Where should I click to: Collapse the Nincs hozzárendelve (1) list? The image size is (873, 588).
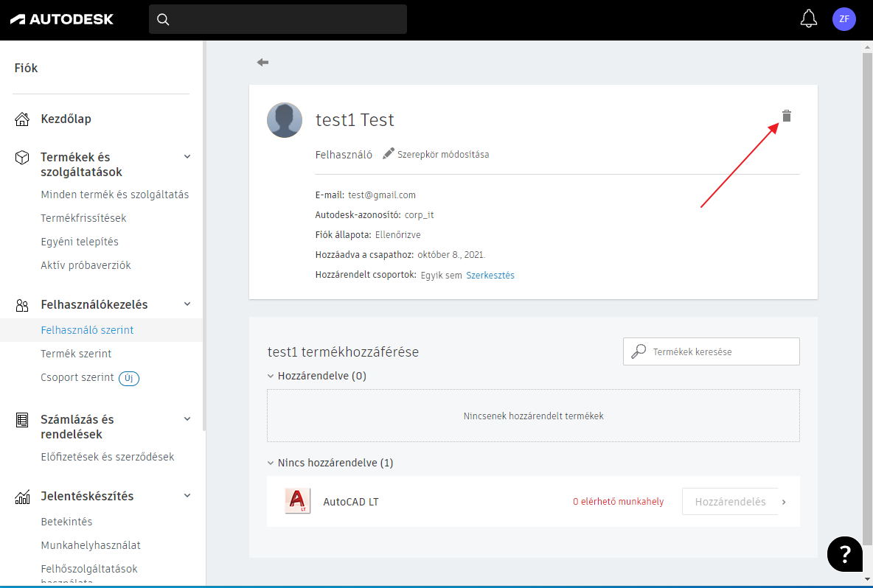coord(271,463)
